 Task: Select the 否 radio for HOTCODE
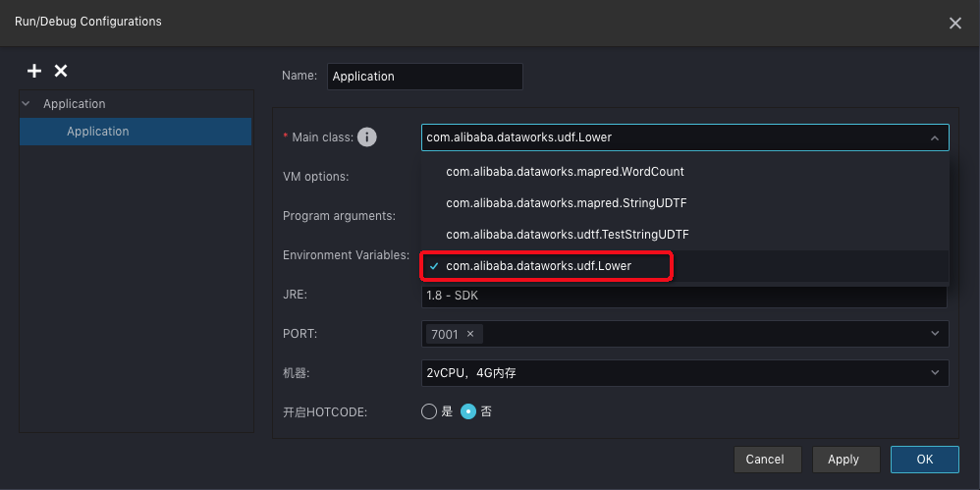[468, 411]
